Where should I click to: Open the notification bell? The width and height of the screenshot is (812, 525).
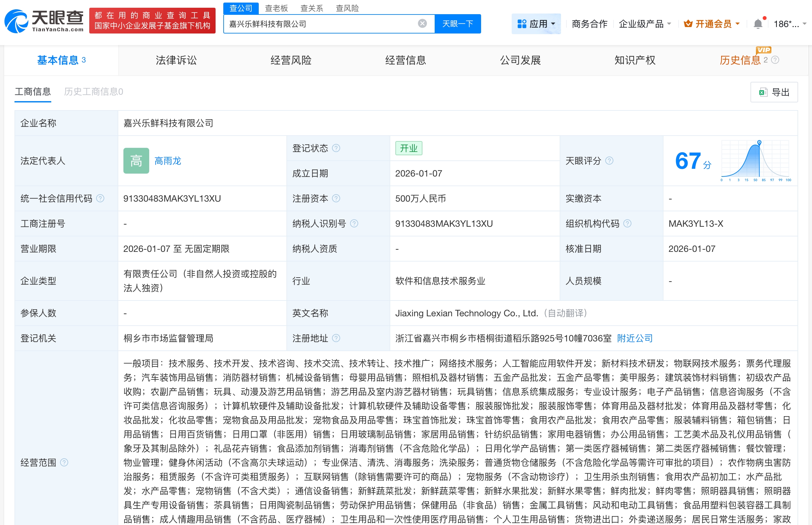click(x=758, y=24)
